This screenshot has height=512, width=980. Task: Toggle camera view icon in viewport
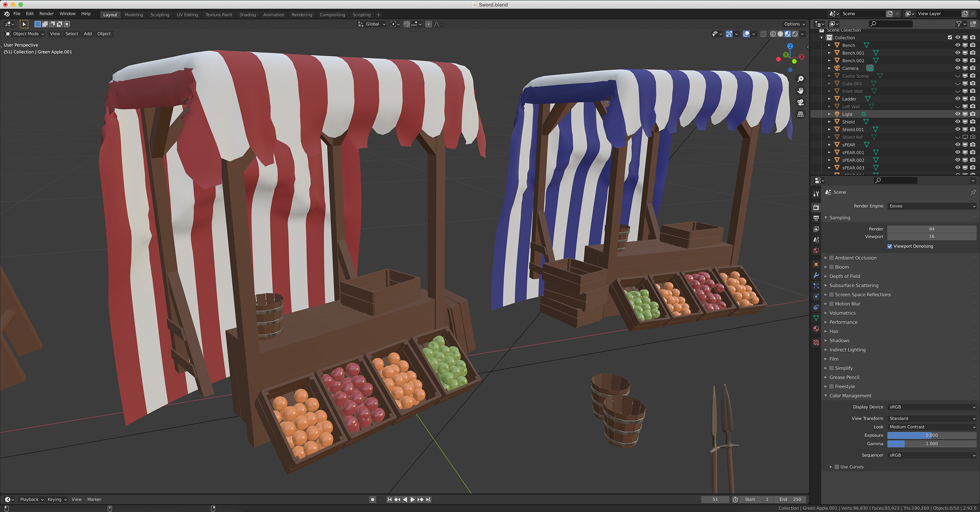coord(800,103)
